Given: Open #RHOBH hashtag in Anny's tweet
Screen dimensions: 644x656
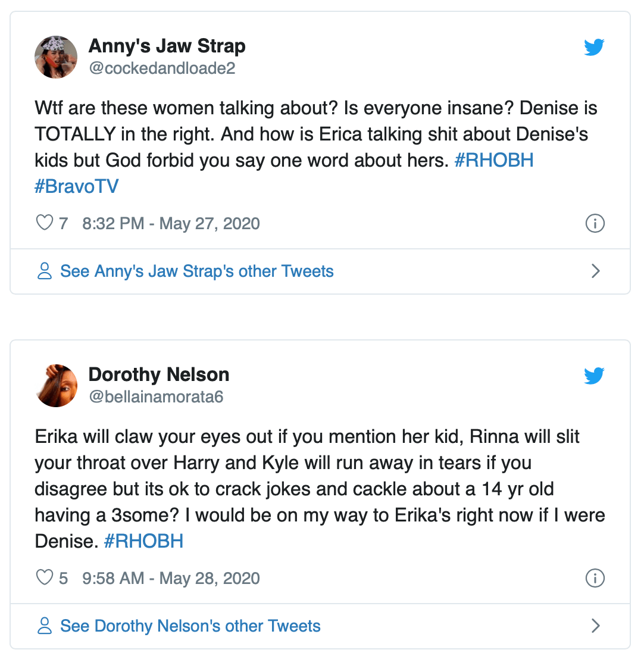Looking at the screenshot, I should coord(493,161).
